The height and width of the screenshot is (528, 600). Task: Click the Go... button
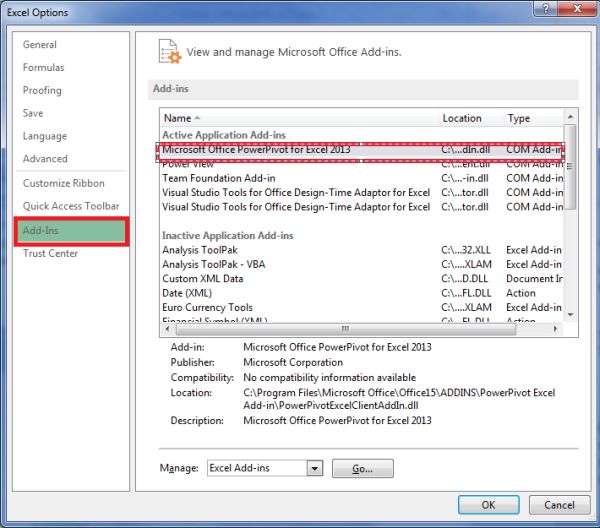click(362, 469)
